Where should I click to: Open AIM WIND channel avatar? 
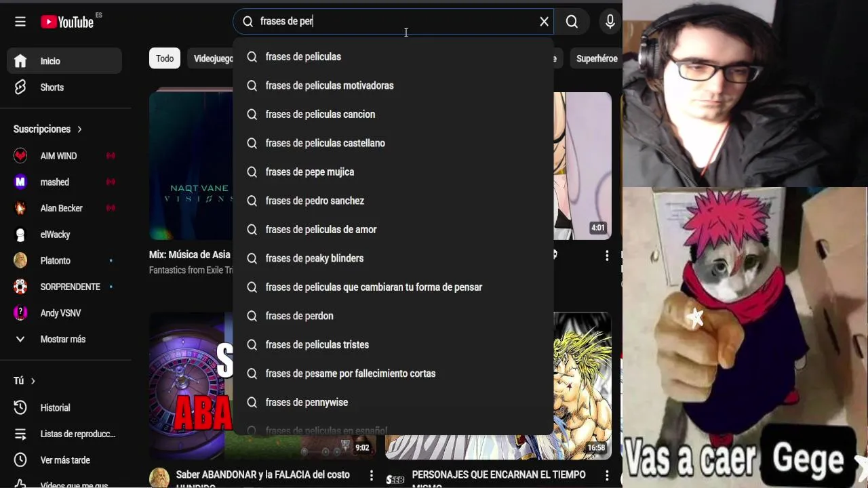pyautogui.click(x=20, y=156)
